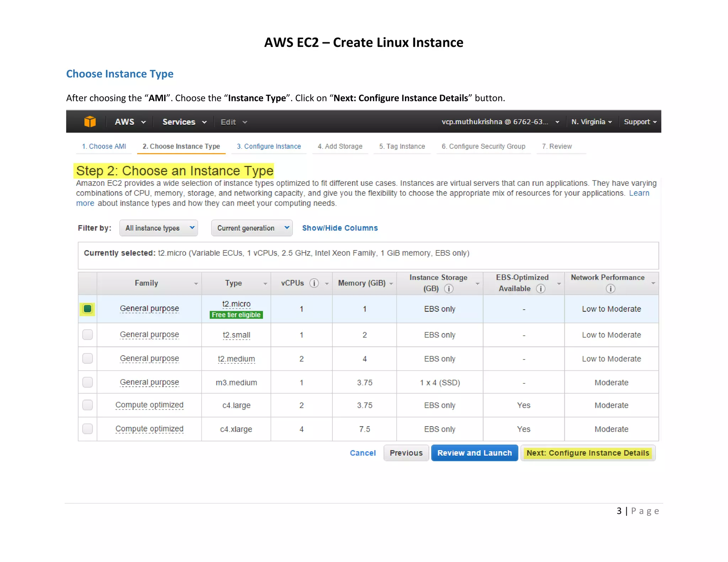
Task: Go to 6. Configure Security Group tab
Action: (483, 146)
